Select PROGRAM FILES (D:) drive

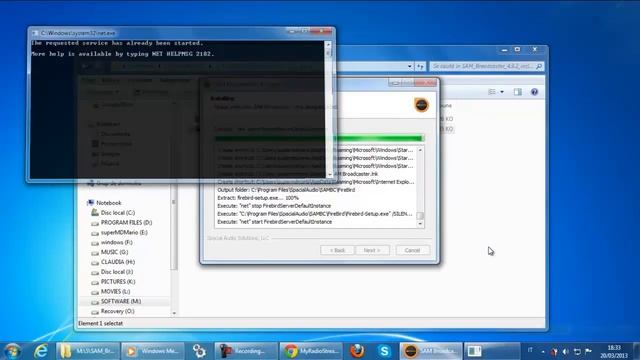(126, 222)
